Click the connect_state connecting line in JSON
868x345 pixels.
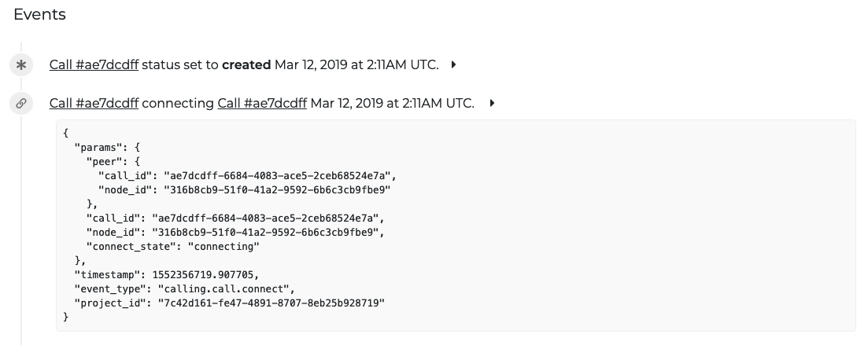coord(172,247)
